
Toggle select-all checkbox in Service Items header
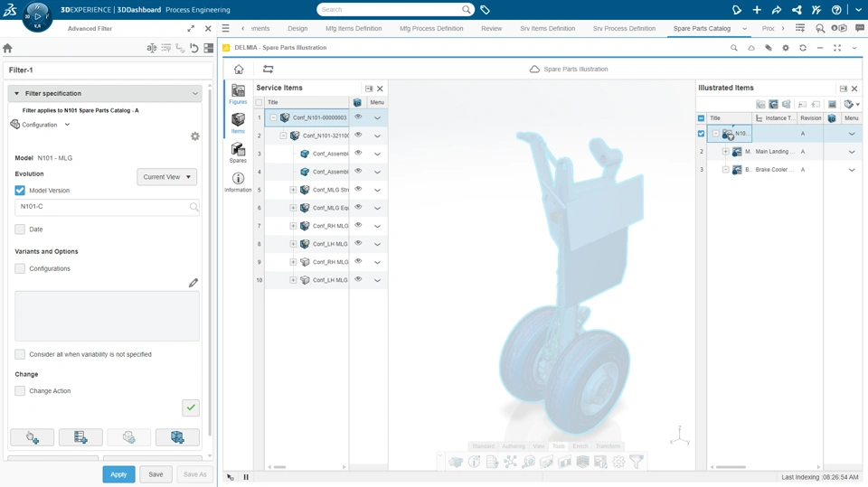pyautogui.click(x=259, y=102)
